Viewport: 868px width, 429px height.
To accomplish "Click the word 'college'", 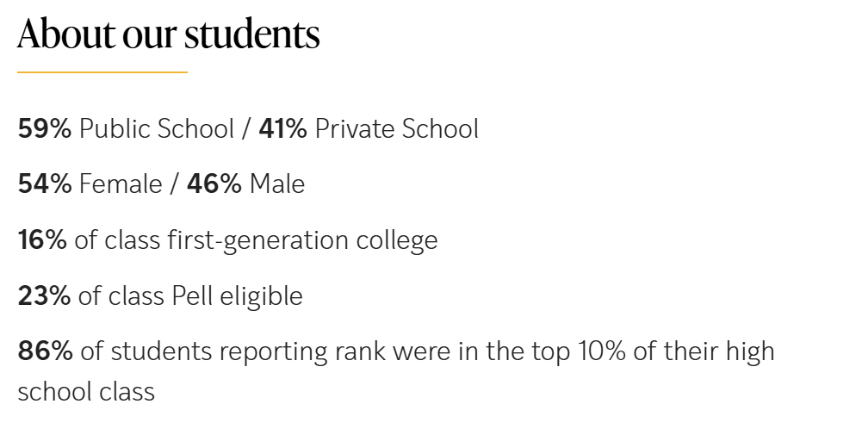I will point(402,240).
